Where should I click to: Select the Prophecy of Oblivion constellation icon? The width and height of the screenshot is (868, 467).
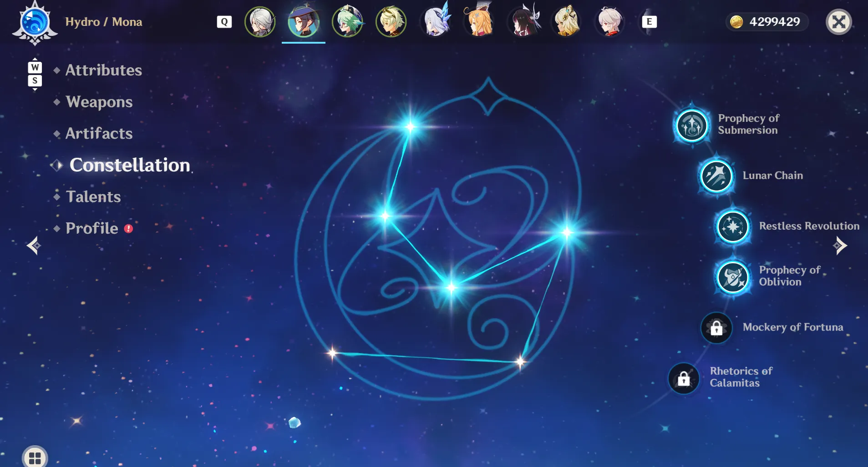(x=733, y=277)
